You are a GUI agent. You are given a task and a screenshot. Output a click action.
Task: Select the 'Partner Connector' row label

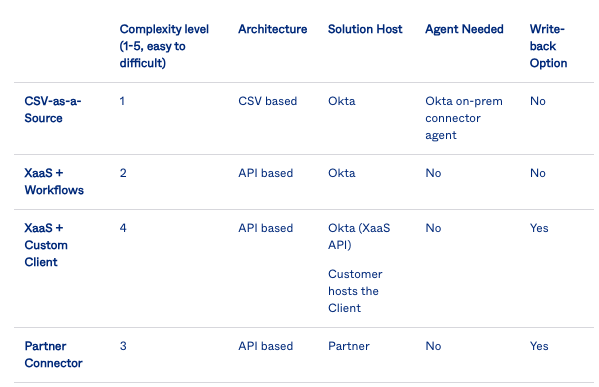pyautogui.click(x=53, y=355)
